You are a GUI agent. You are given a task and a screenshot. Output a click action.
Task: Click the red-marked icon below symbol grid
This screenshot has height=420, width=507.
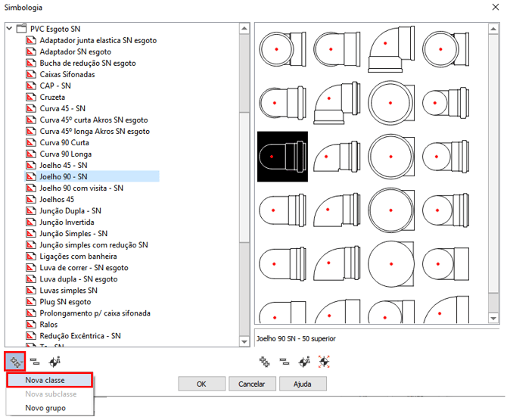325,362
